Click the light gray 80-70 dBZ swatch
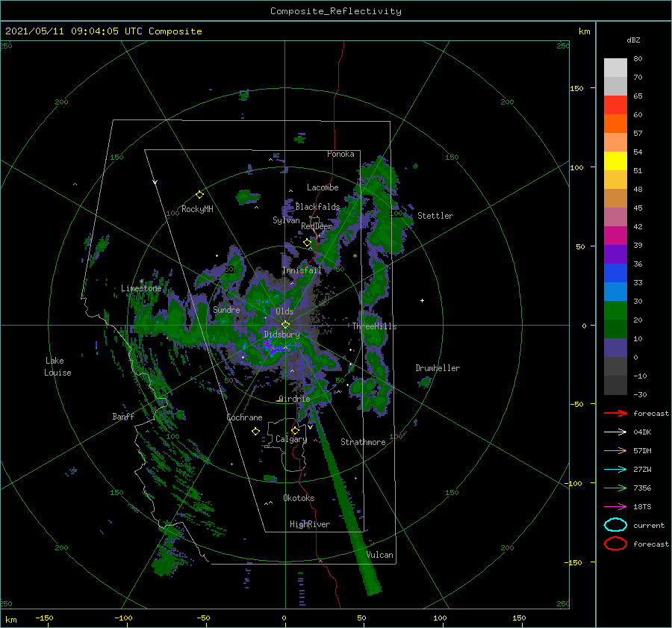672x628 pixels. (x=615, y=68)
